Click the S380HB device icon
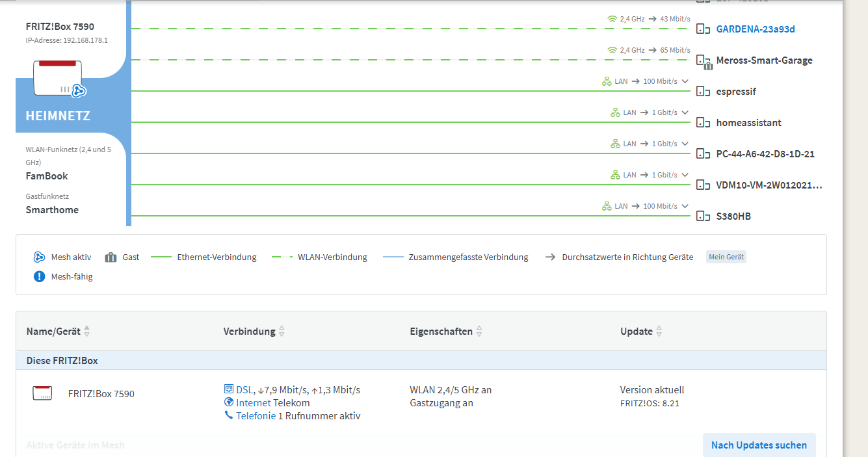 tap(703, 216)
